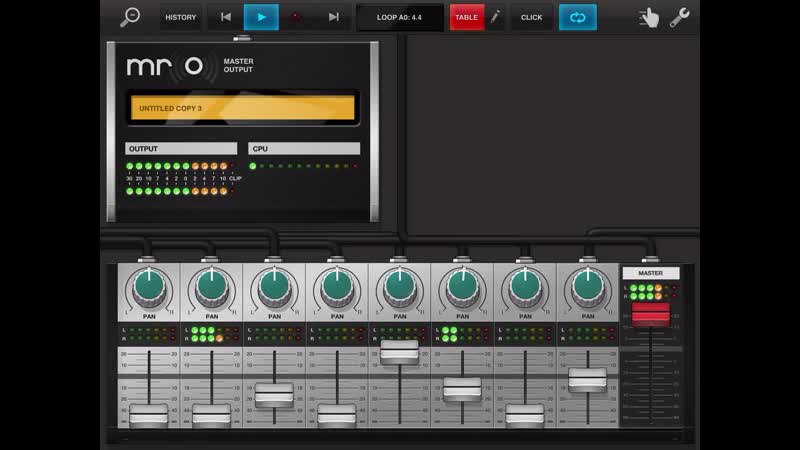The height and width of the screenshot is (450, 800).
Task: Toggle the CLICK metronome
Action: point(531,17)
